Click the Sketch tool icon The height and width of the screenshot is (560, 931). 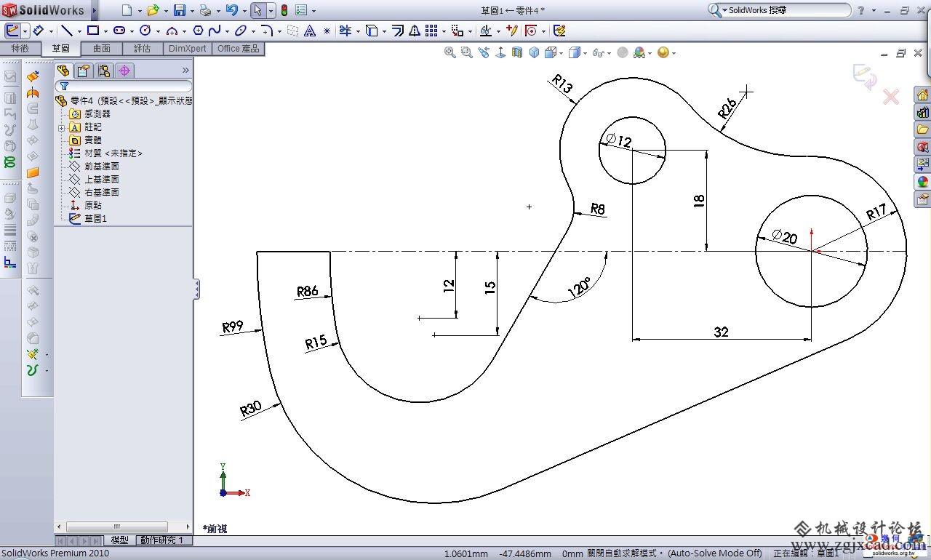(x=12, y=31)
